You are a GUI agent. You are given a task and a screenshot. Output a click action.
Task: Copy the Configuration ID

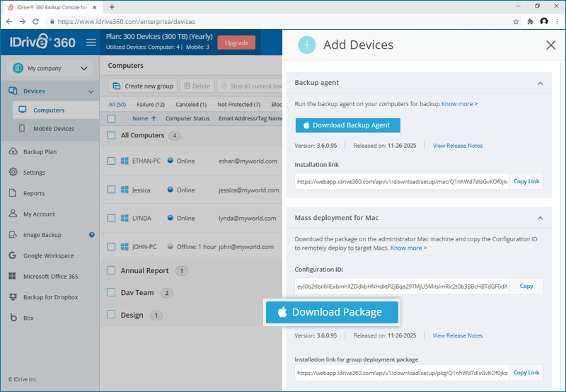[x=526, y=286]
